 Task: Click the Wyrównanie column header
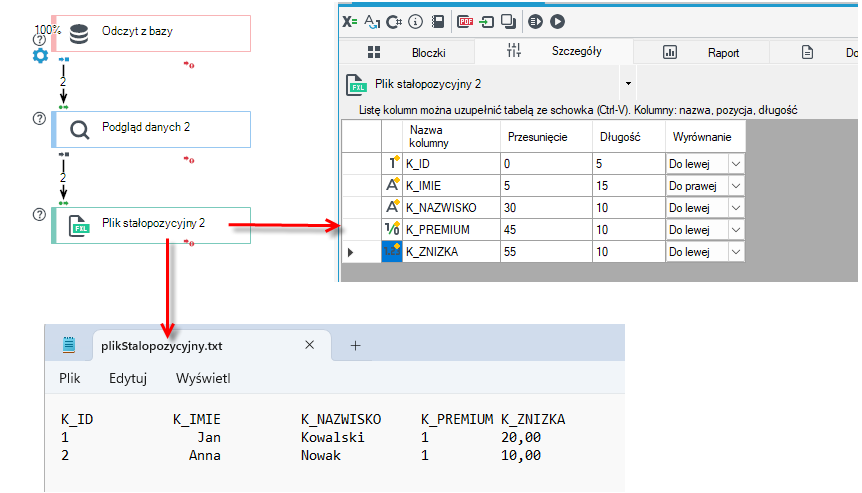tap(705, 136)
